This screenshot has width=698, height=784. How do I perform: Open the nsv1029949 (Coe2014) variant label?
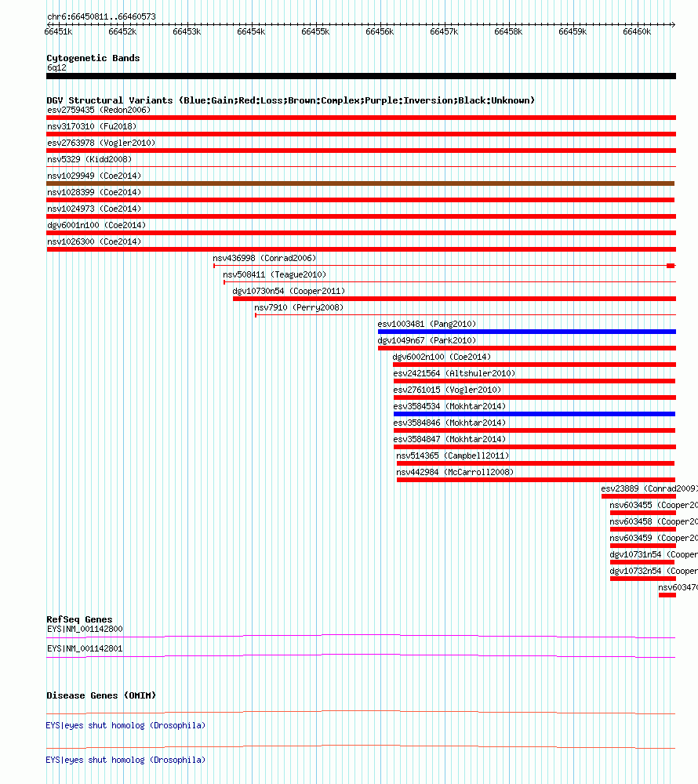(94, 176)
